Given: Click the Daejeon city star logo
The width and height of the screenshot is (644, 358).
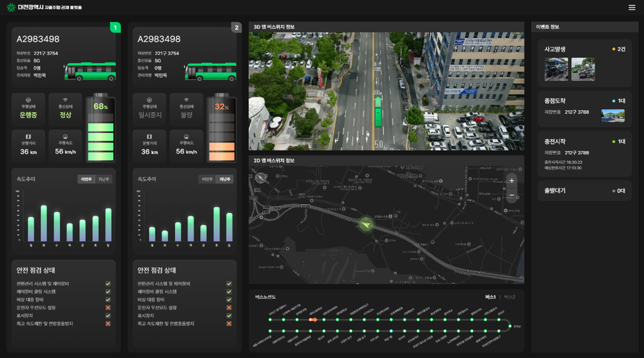Looking at the screenshot, I should tap(11, 7).
